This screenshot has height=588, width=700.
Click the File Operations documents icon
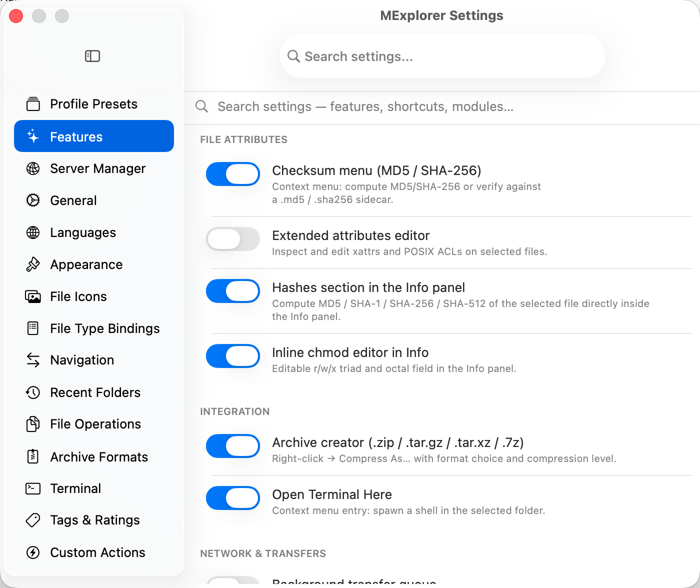(x=33, y=424)
